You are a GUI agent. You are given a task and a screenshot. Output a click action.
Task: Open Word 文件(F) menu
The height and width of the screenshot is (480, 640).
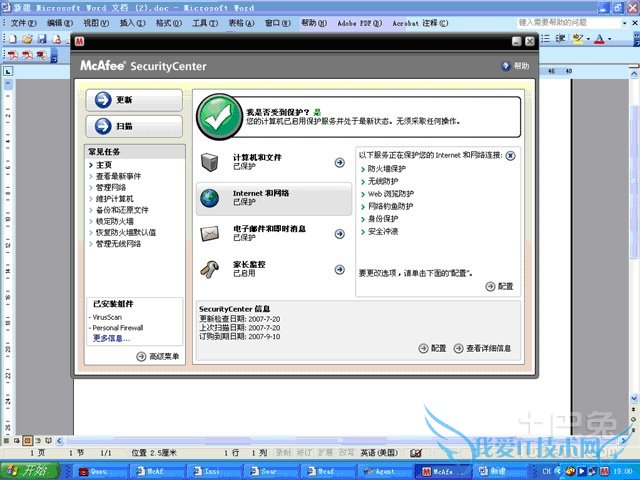tap(23, 23)
